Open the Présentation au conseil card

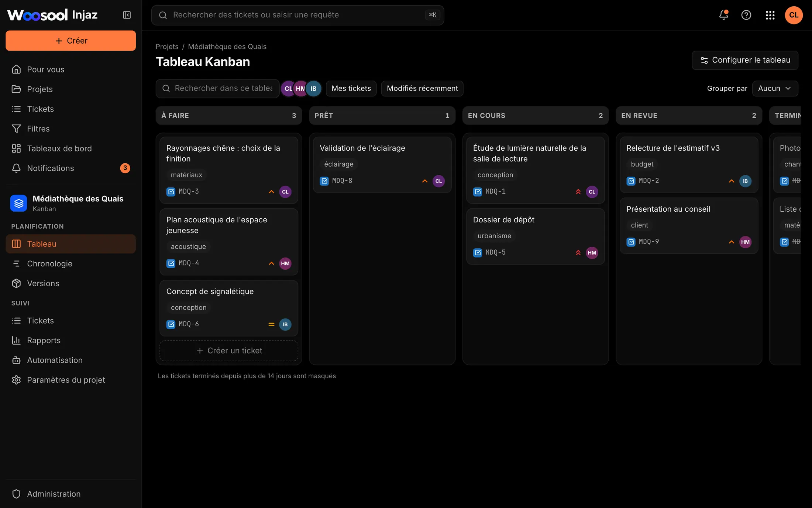point(689,225)
